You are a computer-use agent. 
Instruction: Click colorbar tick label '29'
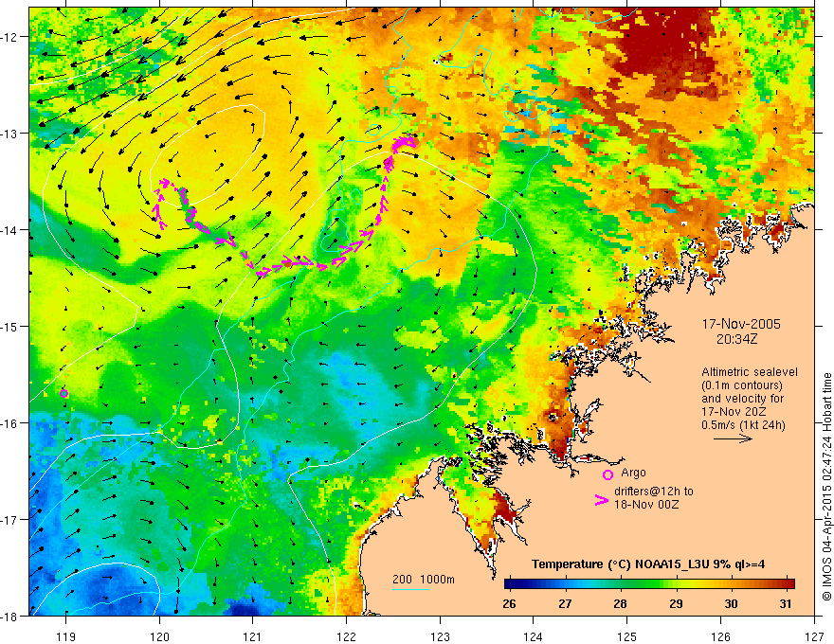676,603
